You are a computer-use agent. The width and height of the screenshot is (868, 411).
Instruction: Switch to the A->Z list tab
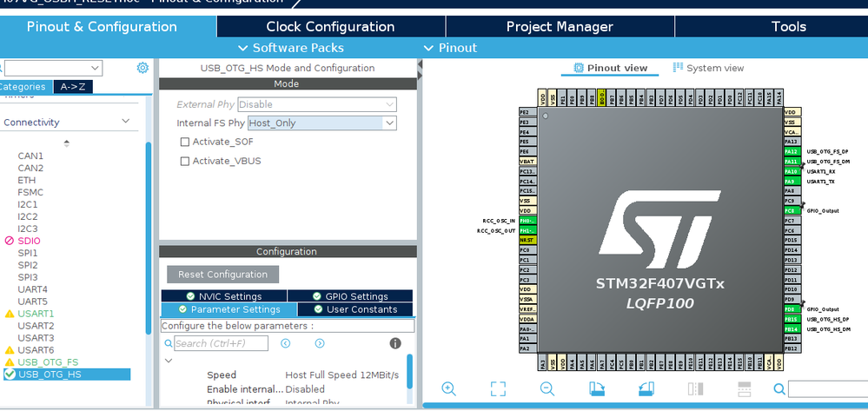pyautogui.click(x=73, y=87)
